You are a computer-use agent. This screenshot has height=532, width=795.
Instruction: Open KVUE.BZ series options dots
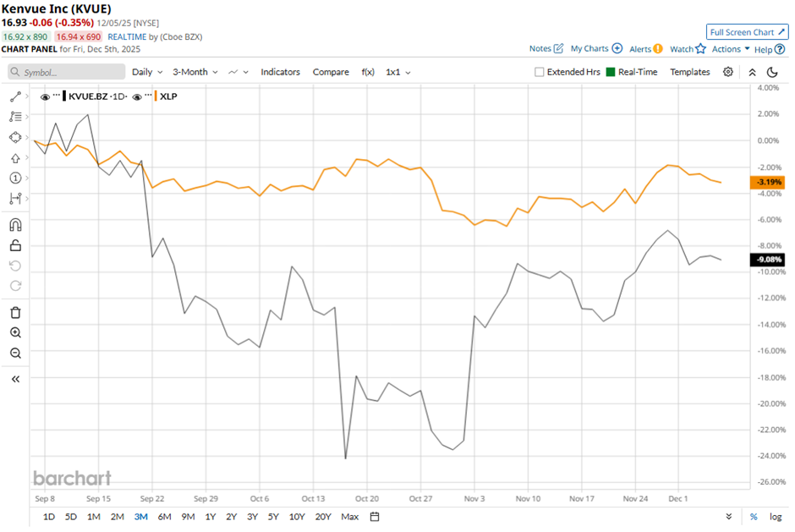click(57, 95)
